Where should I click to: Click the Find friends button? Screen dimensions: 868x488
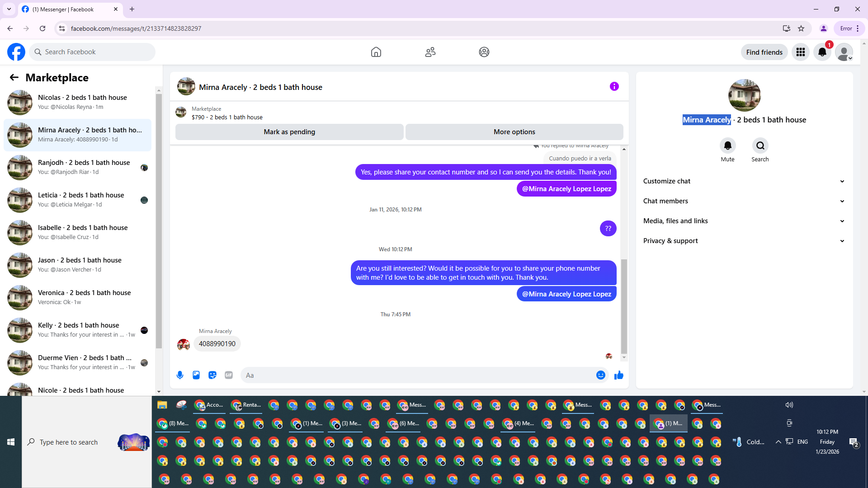tap(764, 52)
